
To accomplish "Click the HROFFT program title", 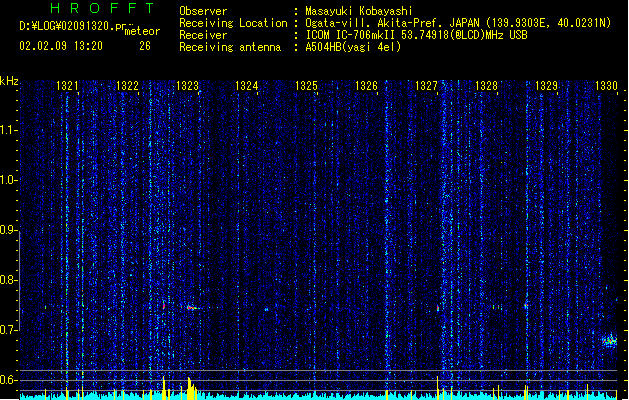I will 102,8.
